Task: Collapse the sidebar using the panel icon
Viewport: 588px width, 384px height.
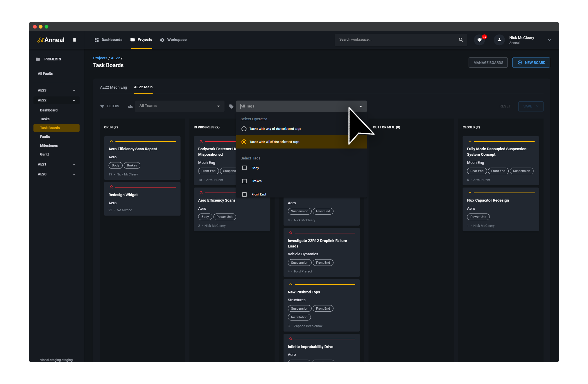Action: [74, 40]
